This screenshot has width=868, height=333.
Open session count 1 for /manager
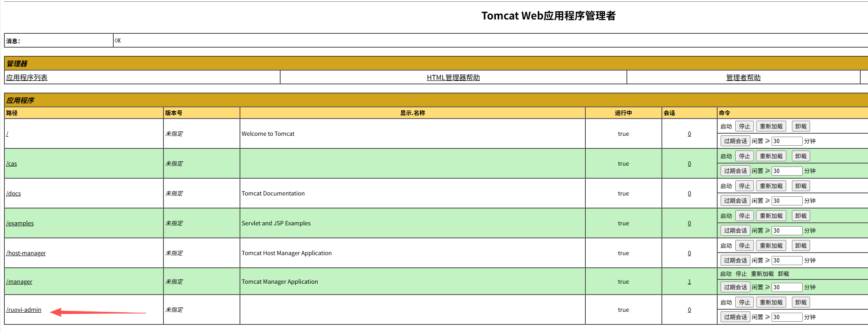click(689, 282)
